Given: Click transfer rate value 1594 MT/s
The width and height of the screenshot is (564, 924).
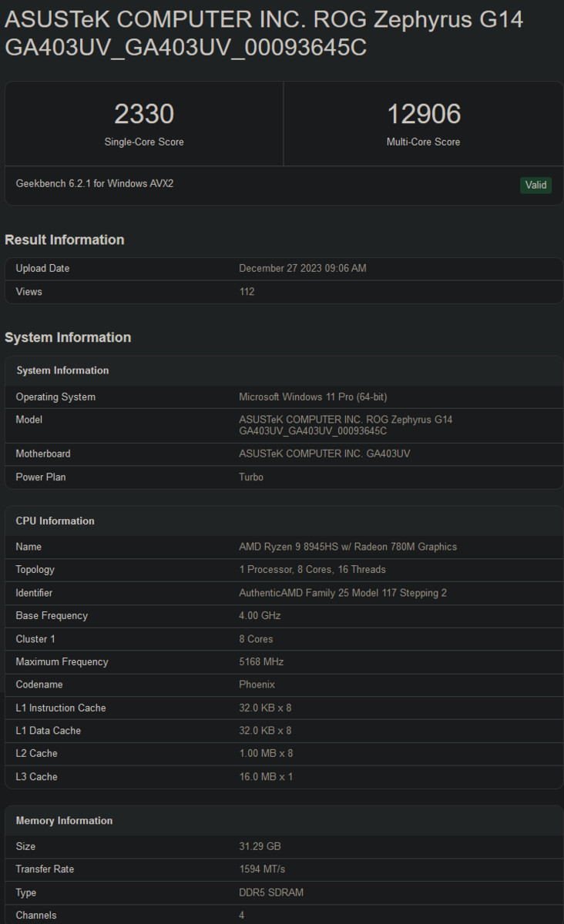Looking at the screenshot, I should (x=262, y=869).
